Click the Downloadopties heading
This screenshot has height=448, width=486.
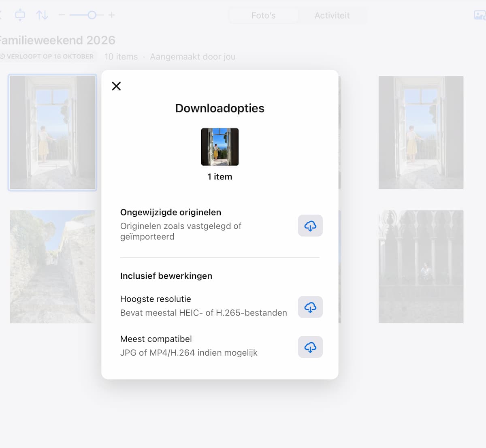(x=220, y=108)
